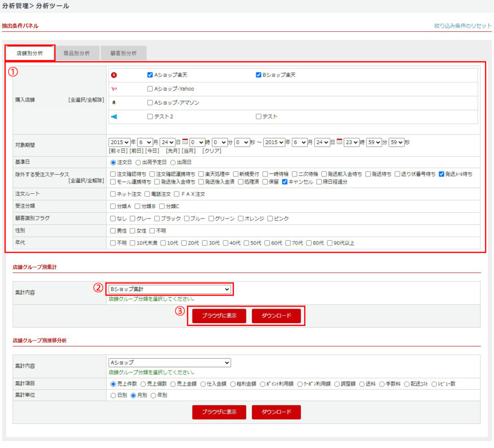Click the 絞り込み条件のリセット link
The image size is (494, 448).
(x=463, y=26)
